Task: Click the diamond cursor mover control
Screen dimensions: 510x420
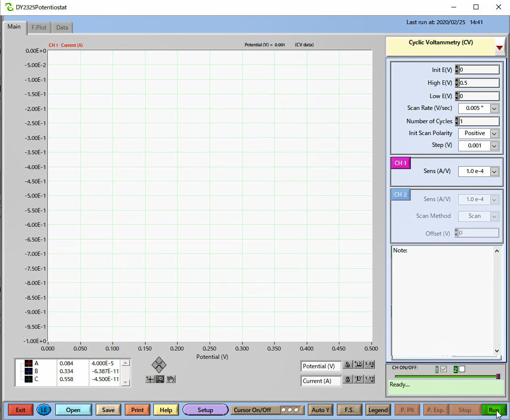Action: pos(159,365)
